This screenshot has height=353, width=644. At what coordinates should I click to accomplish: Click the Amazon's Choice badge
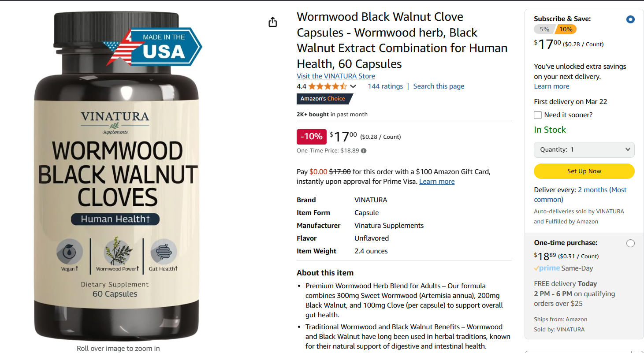[324, 99]
